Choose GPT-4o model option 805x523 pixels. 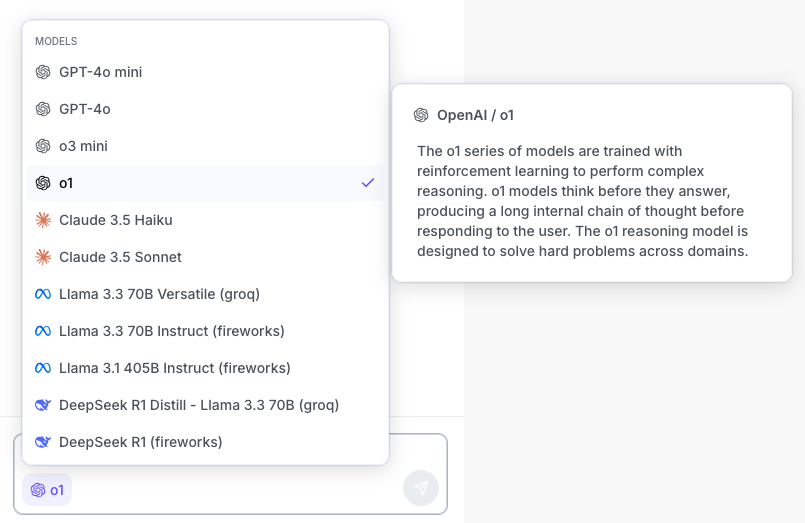[x=85, y=109]
